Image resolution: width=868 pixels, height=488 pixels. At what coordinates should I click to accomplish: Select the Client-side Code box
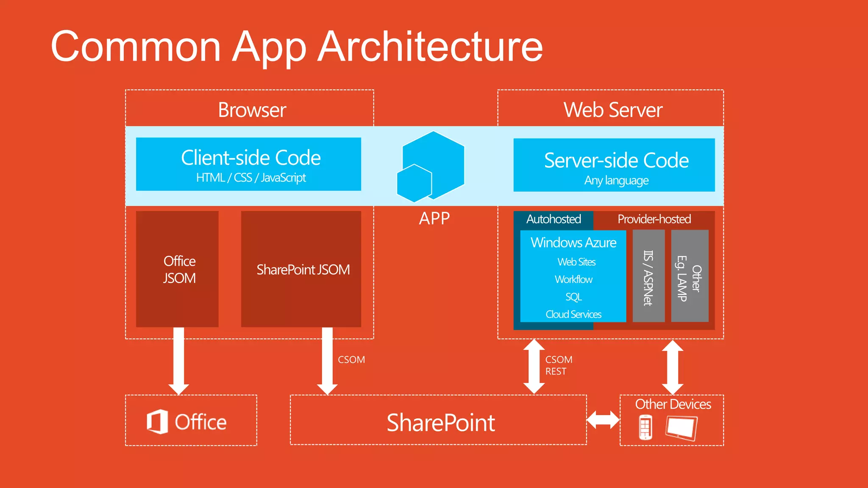click(x=248, y=164)
